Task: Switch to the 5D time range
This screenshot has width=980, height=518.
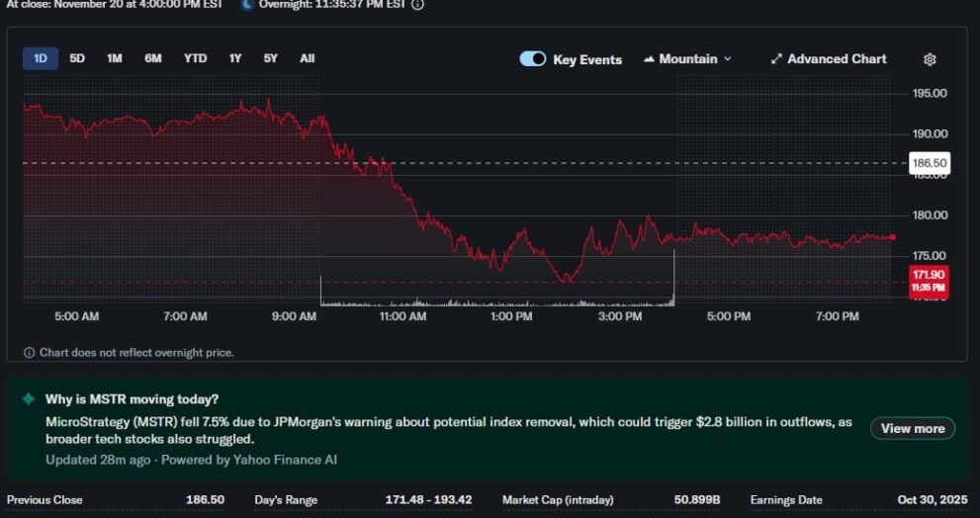Action: tap(77, 58)
